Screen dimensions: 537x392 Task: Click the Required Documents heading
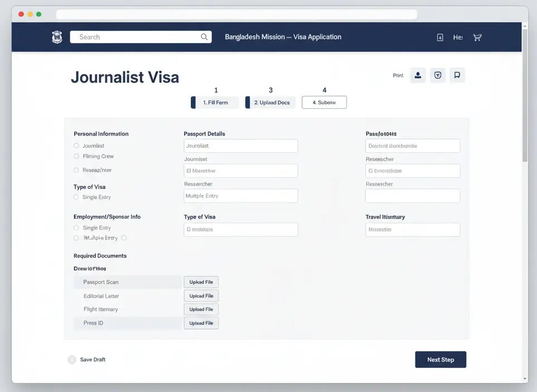click(x=100, y=256)
